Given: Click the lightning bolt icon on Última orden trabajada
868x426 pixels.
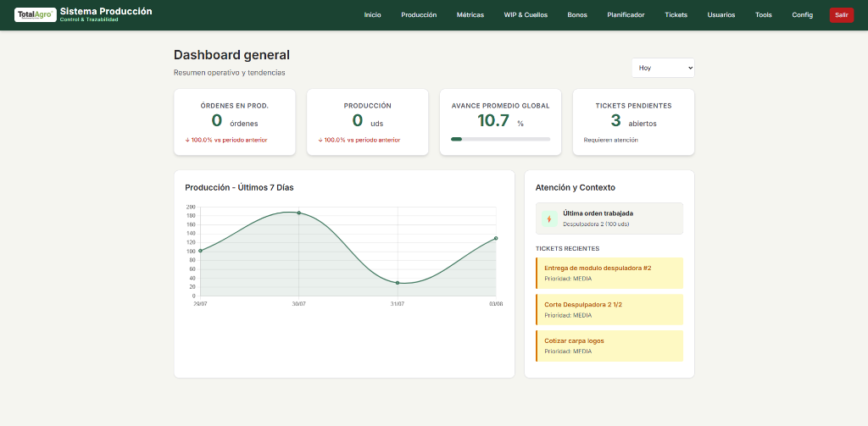Looking at the screenshot, I should click(x=549, y=219).
